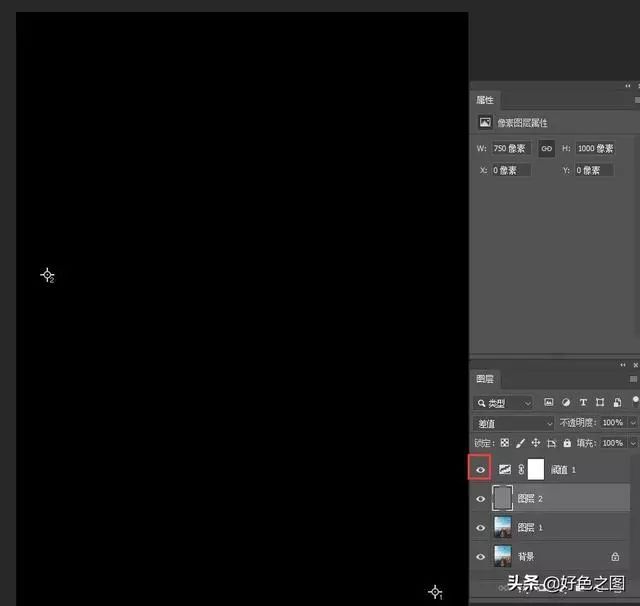Click the lock image pixels brush icon

(520, 443)
